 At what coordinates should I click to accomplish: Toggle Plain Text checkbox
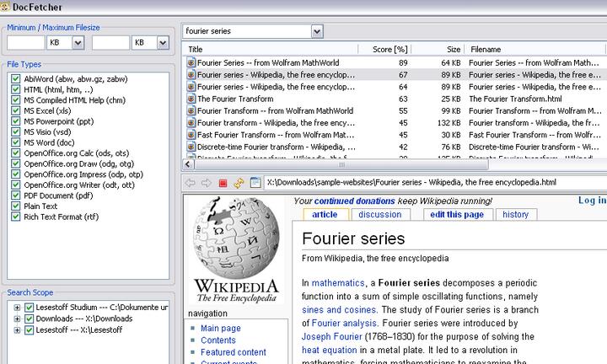tap(15, 206)
